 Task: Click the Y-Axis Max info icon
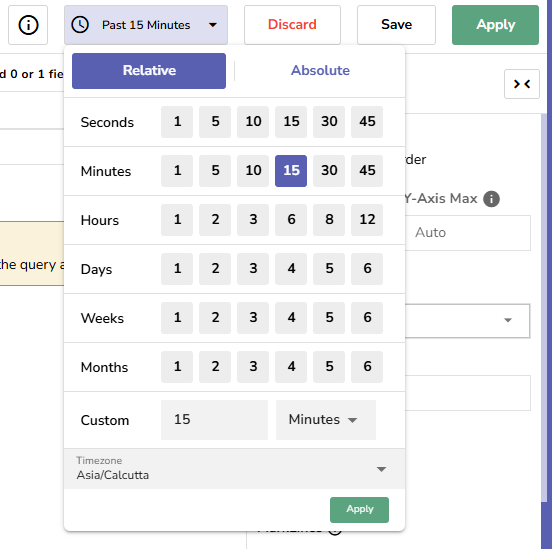pyautogui.click(x=491, y=199)
